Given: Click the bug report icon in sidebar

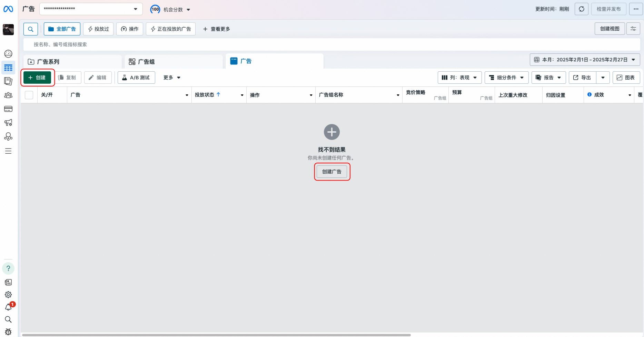Looking at the screenshot, I should coord(8,332).
